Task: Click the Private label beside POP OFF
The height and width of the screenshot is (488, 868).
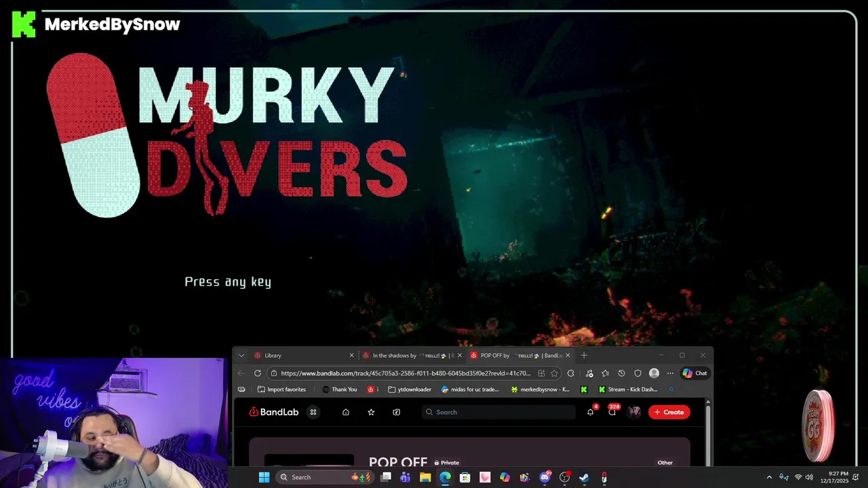Action: coord(446,463)
